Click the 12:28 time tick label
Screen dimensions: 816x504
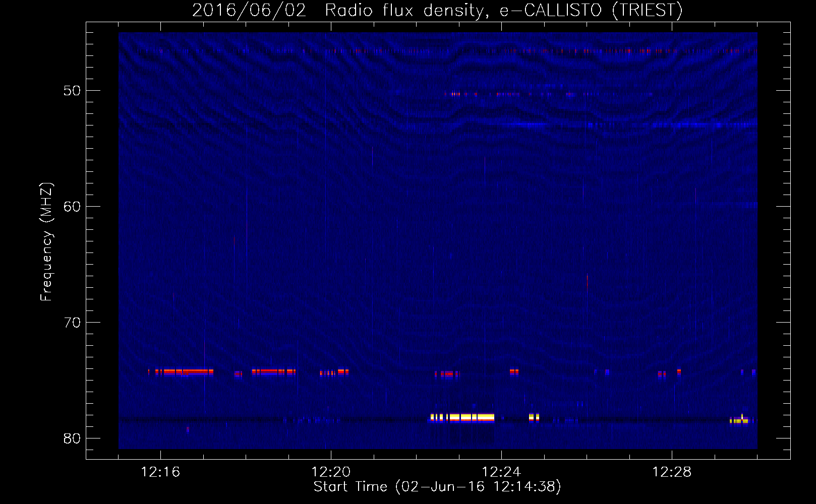pyautogui.click(x=672, y=472)
